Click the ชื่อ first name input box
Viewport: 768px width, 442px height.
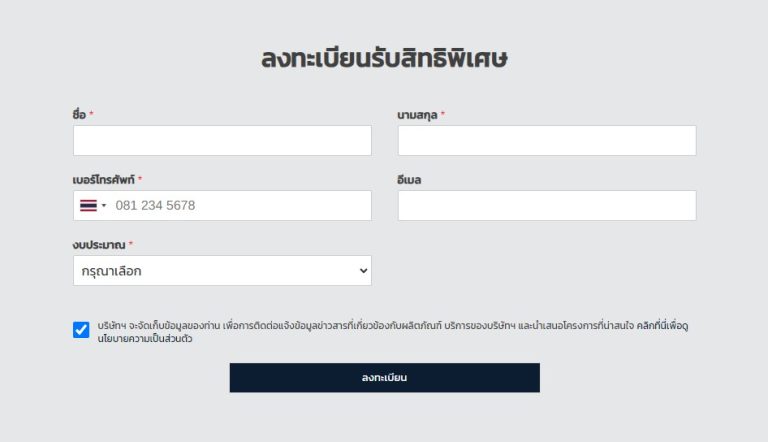[x=222, y=141]
